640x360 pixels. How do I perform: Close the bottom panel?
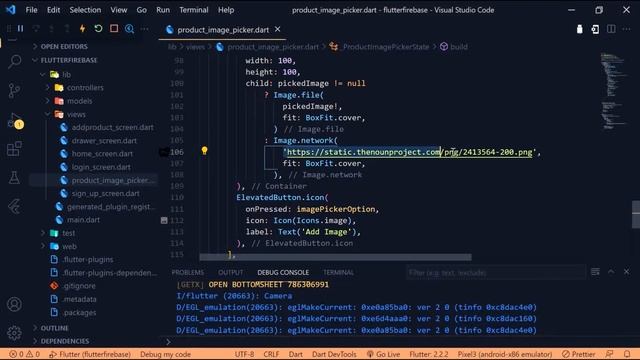pyautogui.click(x=627, y=271)
